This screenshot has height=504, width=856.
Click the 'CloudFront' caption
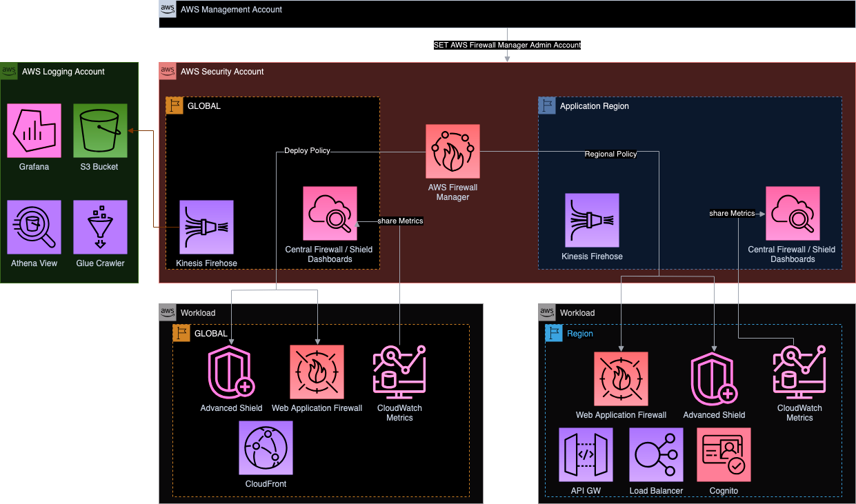[266, 484]
